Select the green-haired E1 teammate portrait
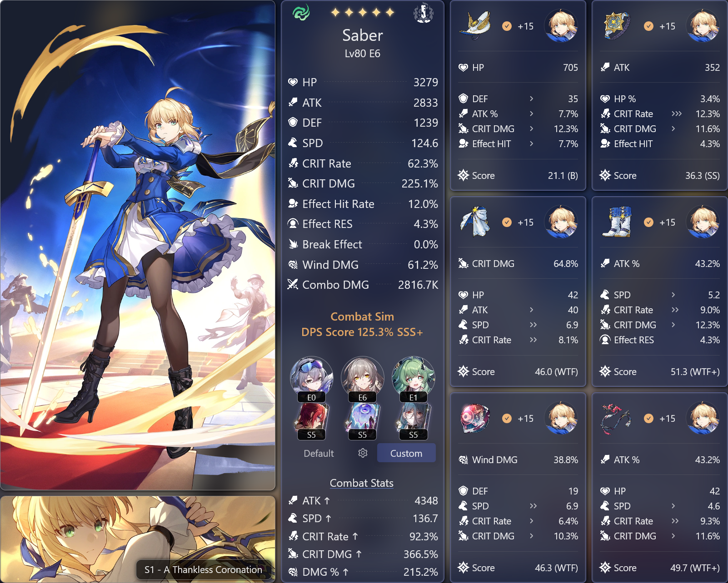 click(x=413, y=378)
